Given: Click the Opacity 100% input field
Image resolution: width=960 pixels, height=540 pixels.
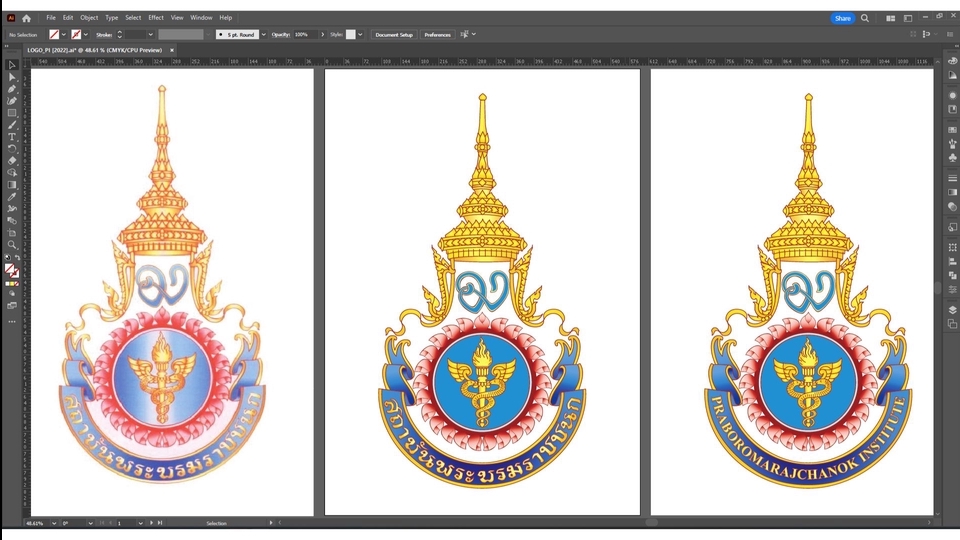Looking at the screenshot, I should 306,35.
